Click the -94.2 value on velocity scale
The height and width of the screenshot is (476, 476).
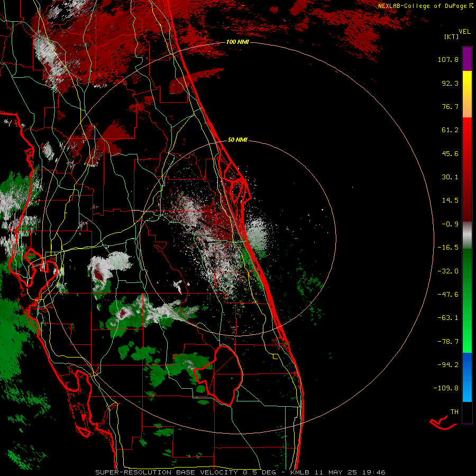click(448, 365)
